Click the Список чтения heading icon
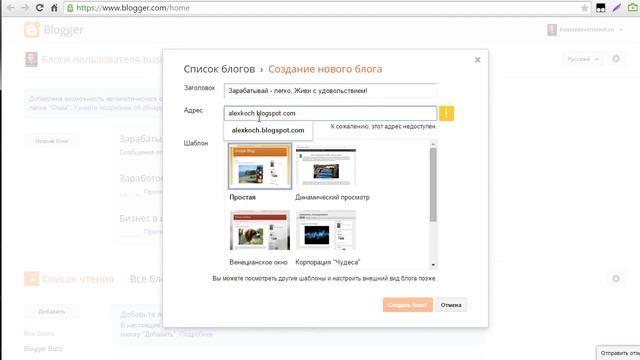The height and width of the screenshot is (360, 640). pyautogui.click(x=31, y=279)
